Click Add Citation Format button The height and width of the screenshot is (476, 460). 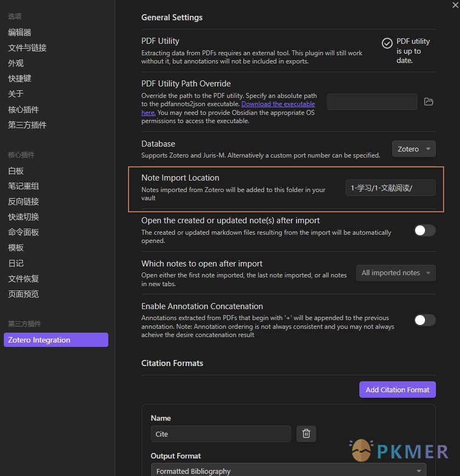398,390
